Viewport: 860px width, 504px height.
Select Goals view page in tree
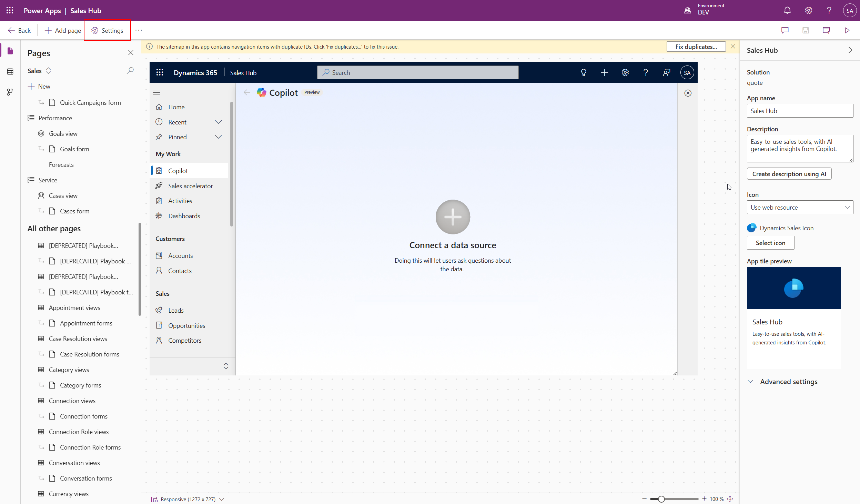coord(63,133)
